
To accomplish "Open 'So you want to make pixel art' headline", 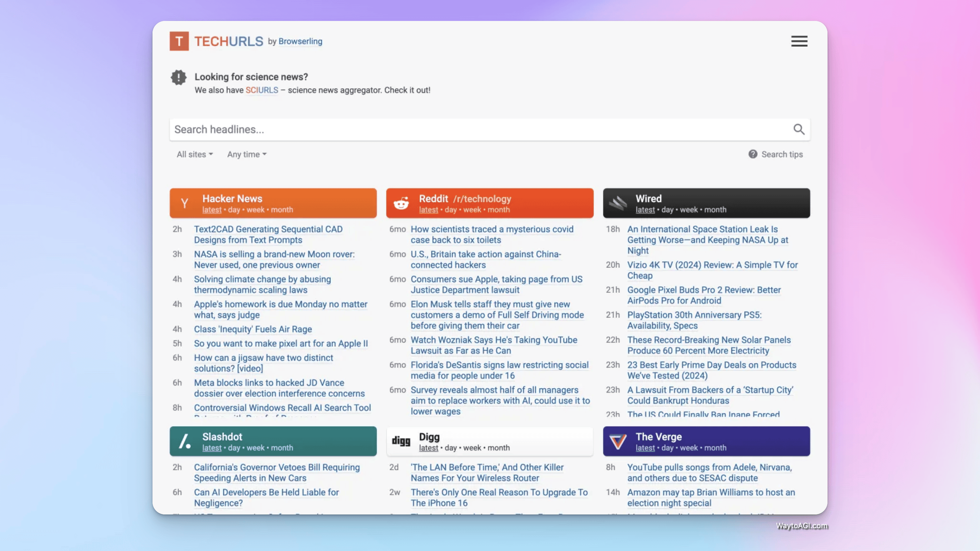I will pyautogui.click(x=281, y=343).
